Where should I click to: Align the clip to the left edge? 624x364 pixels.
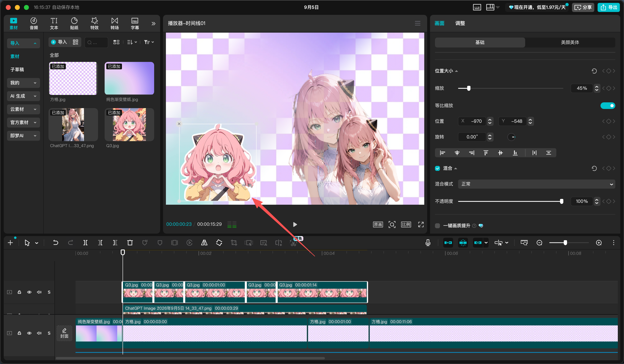pyautogui.click(x=442, y=153)
